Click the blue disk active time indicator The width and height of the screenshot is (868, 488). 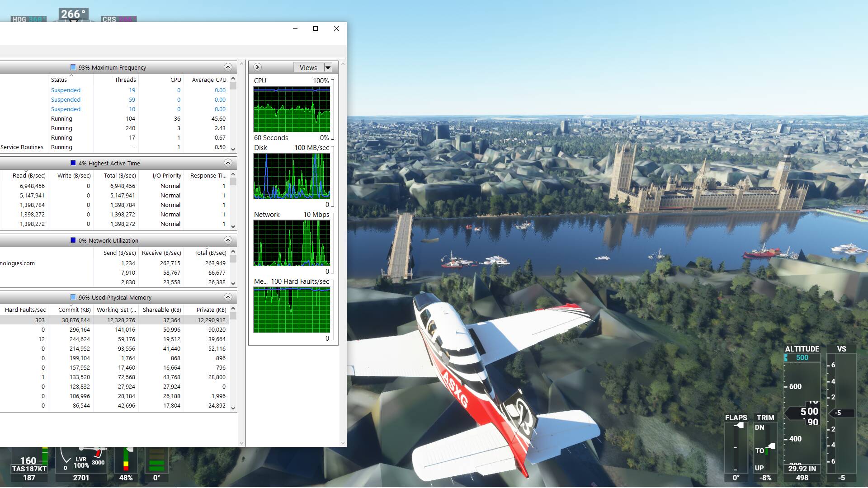click(x=73, y=163)
